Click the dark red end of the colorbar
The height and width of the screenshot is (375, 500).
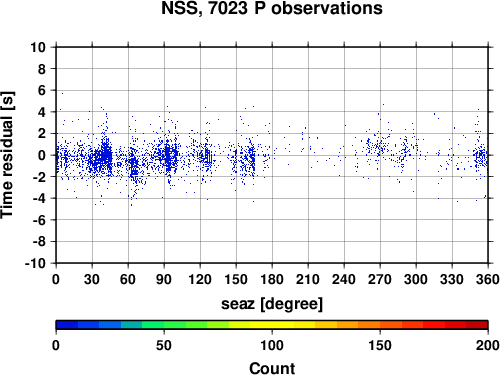click(x=477, y=325)
